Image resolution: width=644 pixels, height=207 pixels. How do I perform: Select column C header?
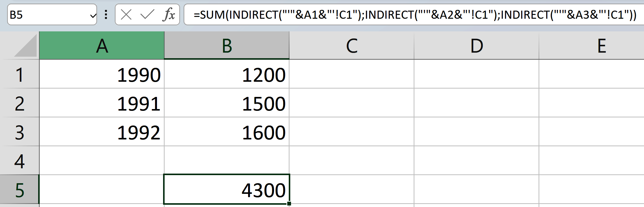pos(351,45)
